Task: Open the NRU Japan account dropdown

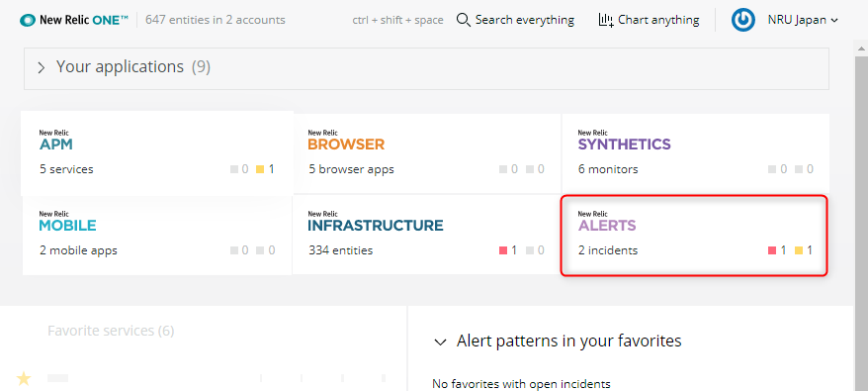Action: click(803, 20)
